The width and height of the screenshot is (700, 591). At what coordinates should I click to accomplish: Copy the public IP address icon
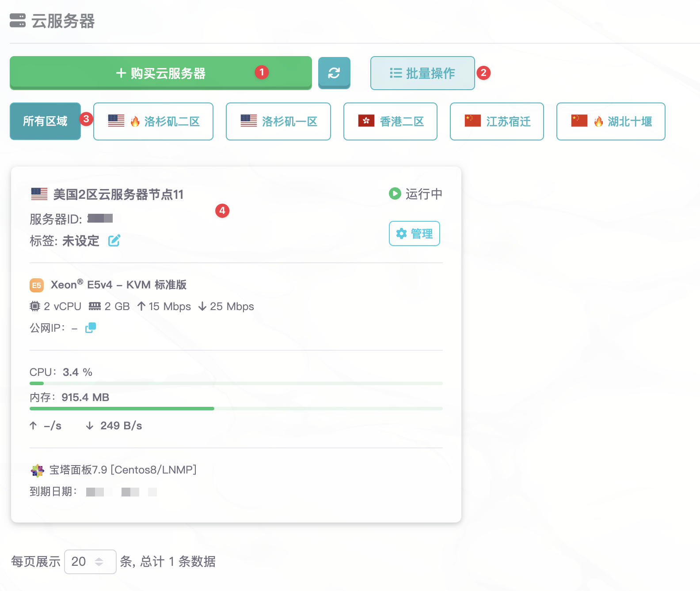point(91,328)
